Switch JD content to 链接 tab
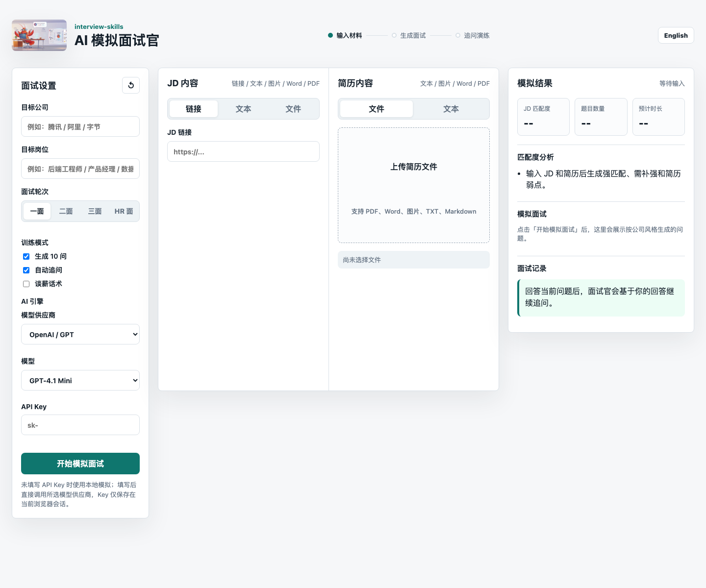 coord(194,109)
